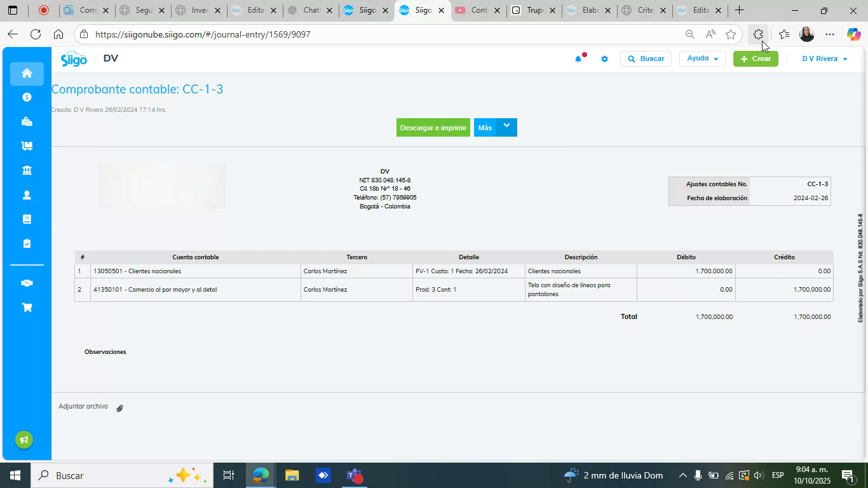The image size is (868, 488).
Task: Open browser home page icon
Action: (58, 34)
